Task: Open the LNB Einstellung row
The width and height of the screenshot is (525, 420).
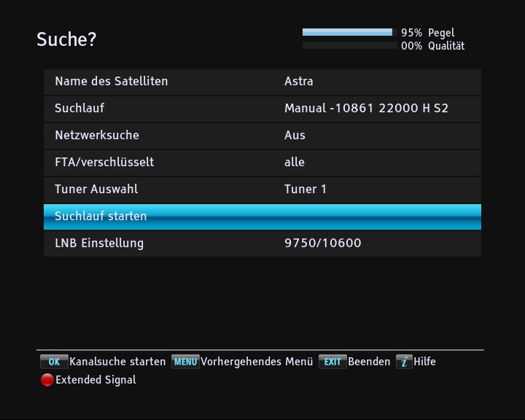Action: point(262,244)
